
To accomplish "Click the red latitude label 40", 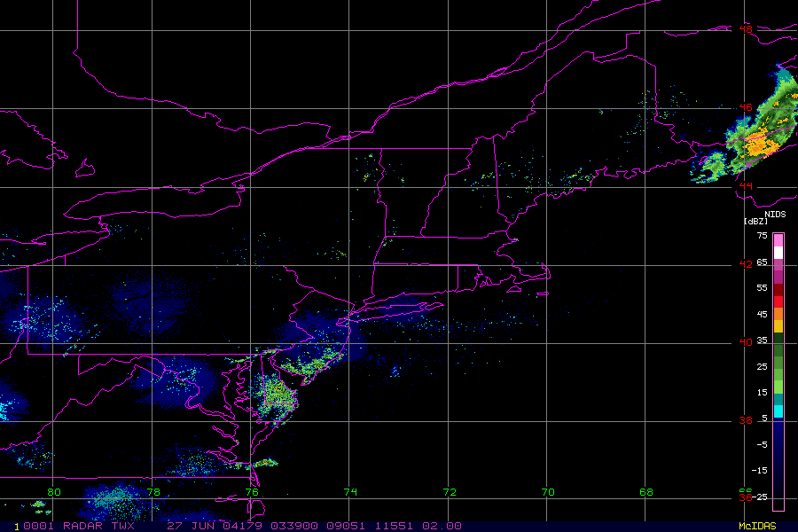I will pyautogui.click(x=746, y=342).
